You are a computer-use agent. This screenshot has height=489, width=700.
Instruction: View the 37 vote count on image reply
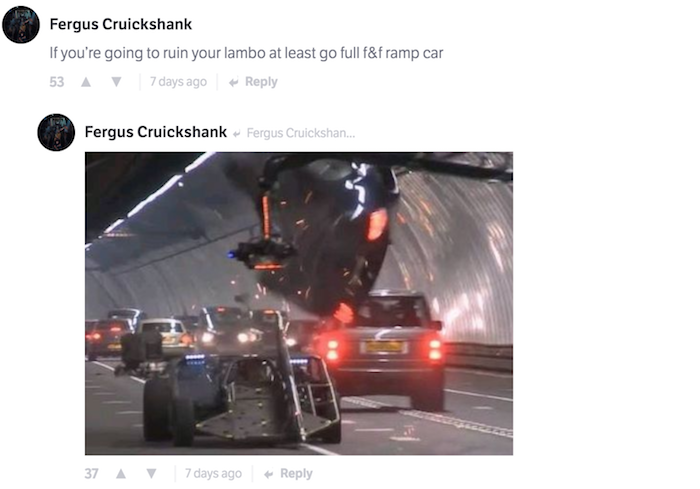(x=92, y=474)
